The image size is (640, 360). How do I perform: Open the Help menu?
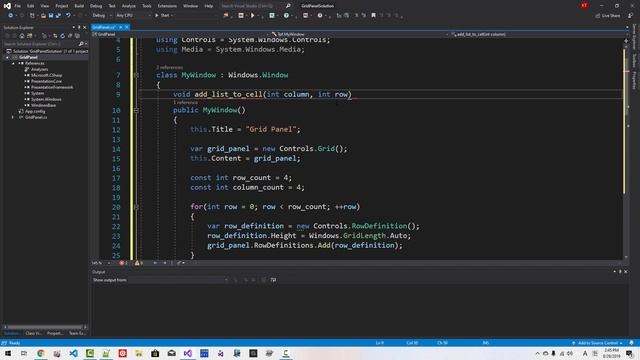(x=209, y=6)
